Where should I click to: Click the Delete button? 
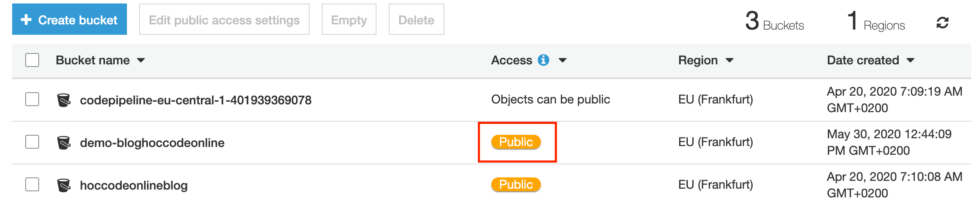click(x=416, y=20)
